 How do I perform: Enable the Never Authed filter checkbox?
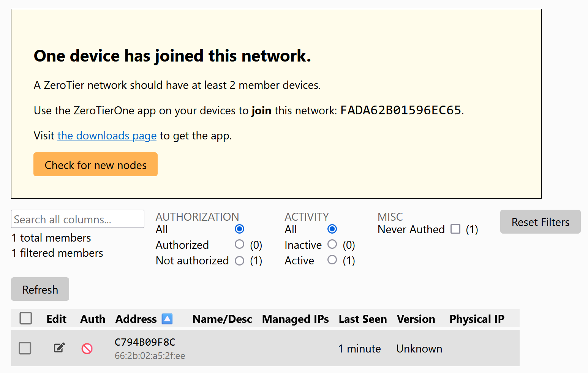455,229
